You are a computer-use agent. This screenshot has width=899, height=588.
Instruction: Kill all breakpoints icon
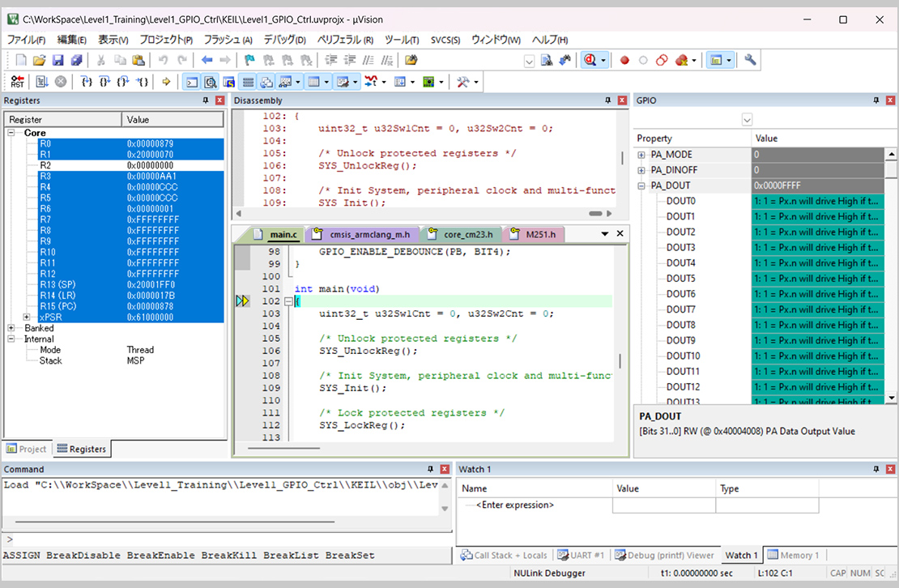click(681, 60)
